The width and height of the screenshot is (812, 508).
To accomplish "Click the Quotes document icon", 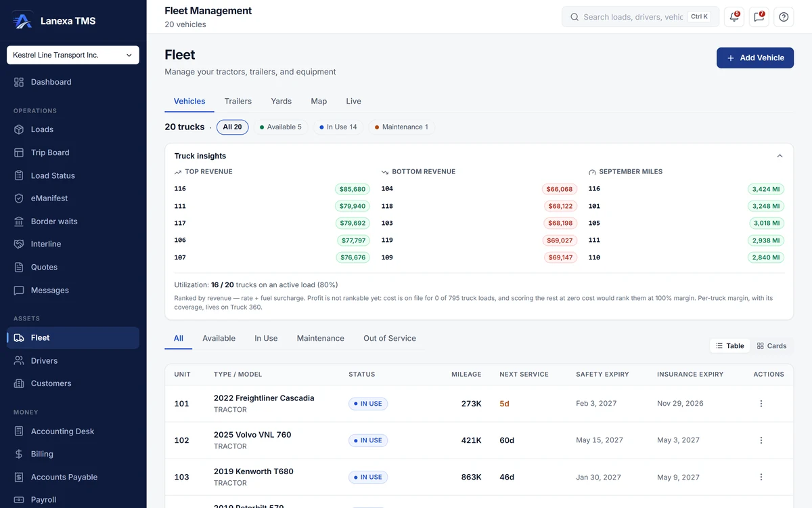I will coord(19,267).
